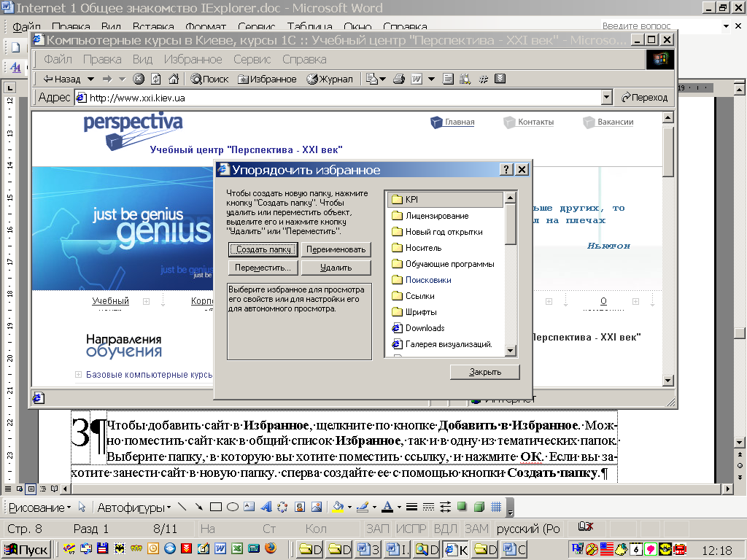
Task: Open Line Style in Drawing toolbar
Action: pyautogui.click(x=412, y=507)
